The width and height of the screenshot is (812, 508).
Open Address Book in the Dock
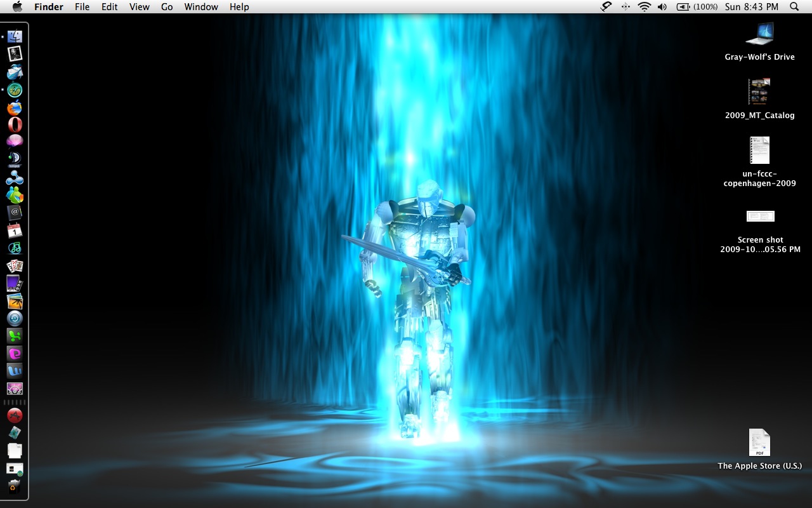(15, 212)
